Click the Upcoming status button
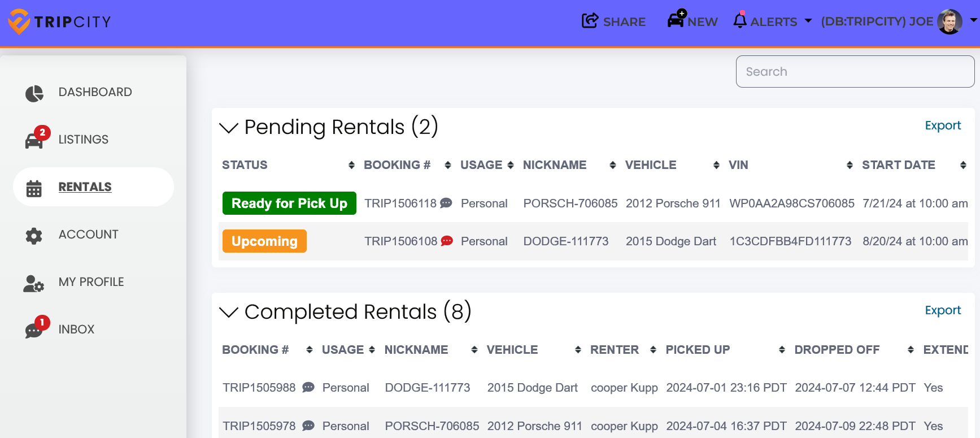Viewport: 980px width, 438px height. click(264, 241)
